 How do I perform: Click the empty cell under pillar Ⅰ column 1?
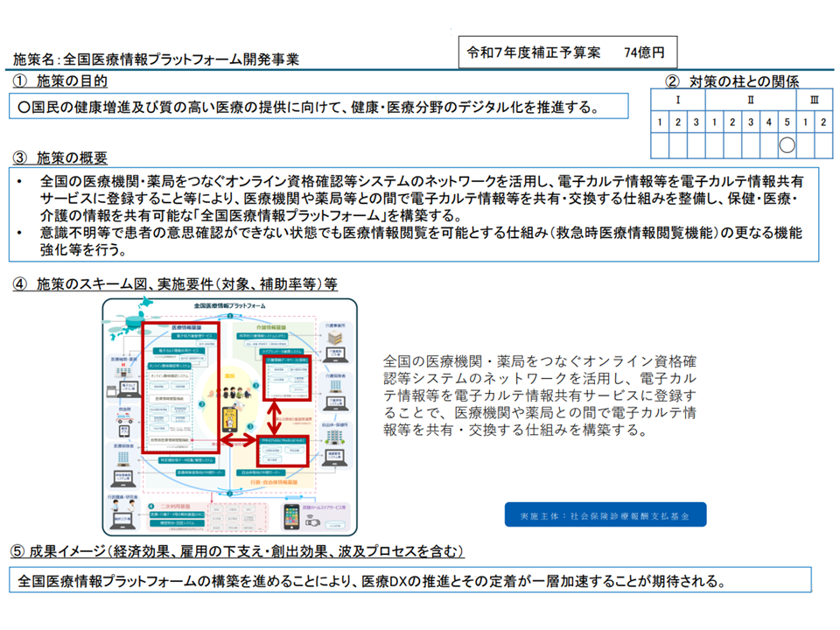click(x=661, y=143)
